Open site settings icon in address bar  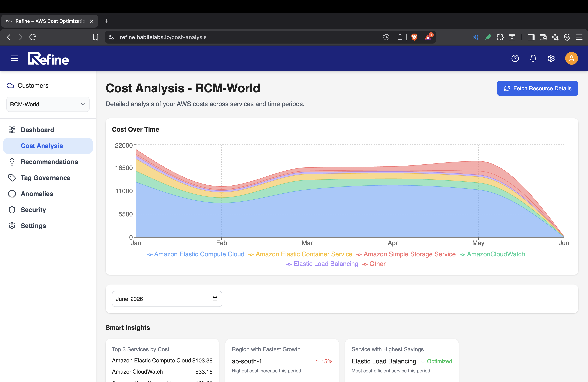tap(111, 37)
